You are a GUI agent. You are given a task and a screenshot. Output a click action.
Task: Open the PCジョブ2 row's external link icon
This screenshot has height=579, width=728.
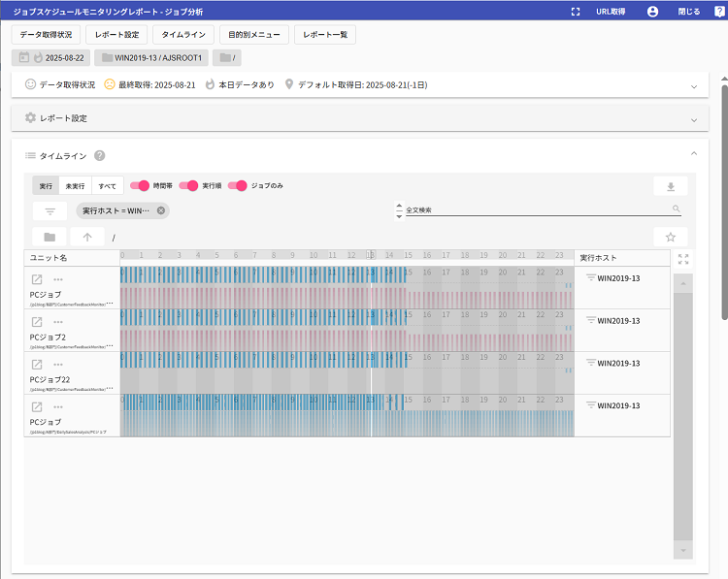37,322
